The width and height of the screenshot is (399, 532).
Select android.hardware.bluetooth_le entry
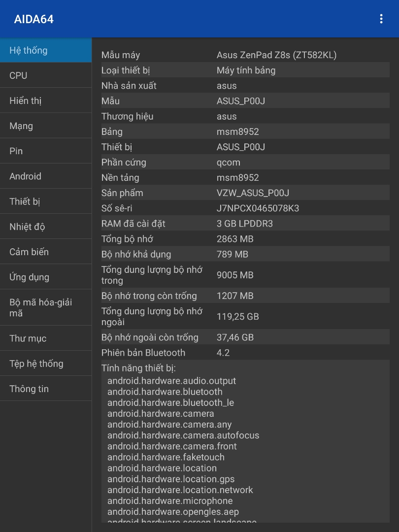coord(170,402)
